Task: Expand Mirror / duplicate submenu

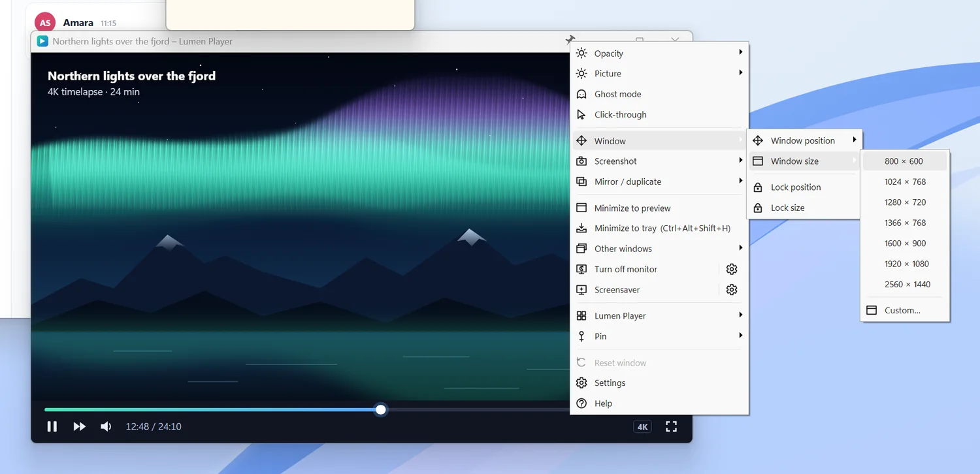Action: click(x=660, y=182)
